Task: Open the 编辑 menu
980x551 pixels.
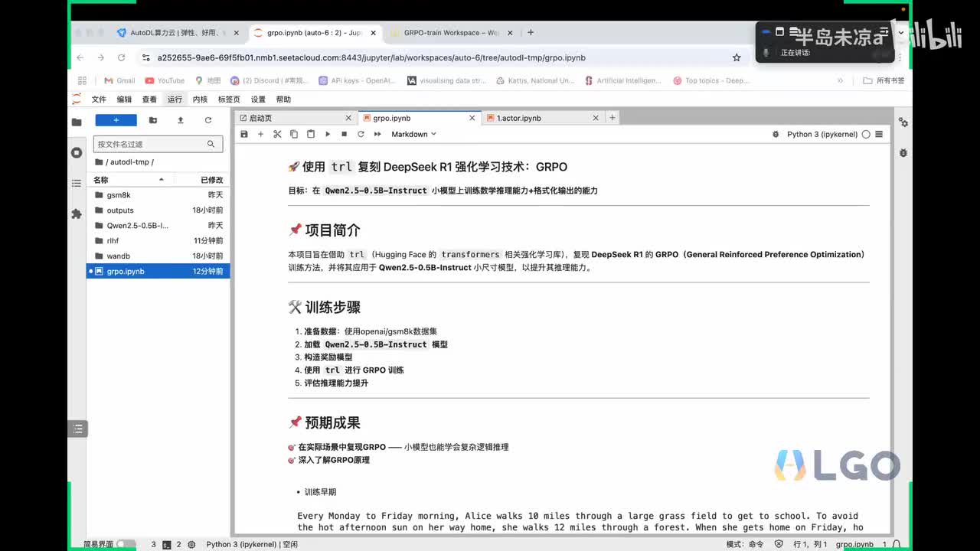Action: tap(124, 99)
